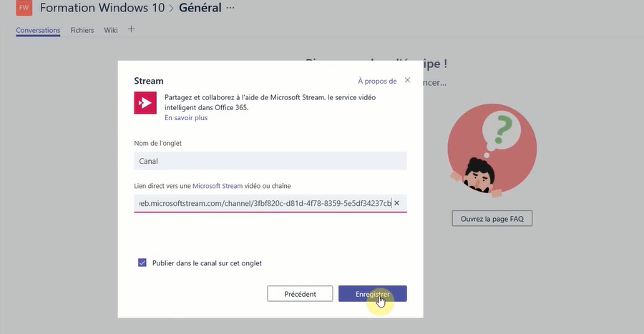The width and height of the screenshot is (644, 334).
Task: Click Ouvrez la page FAQ button
Action: click(492, 219)
